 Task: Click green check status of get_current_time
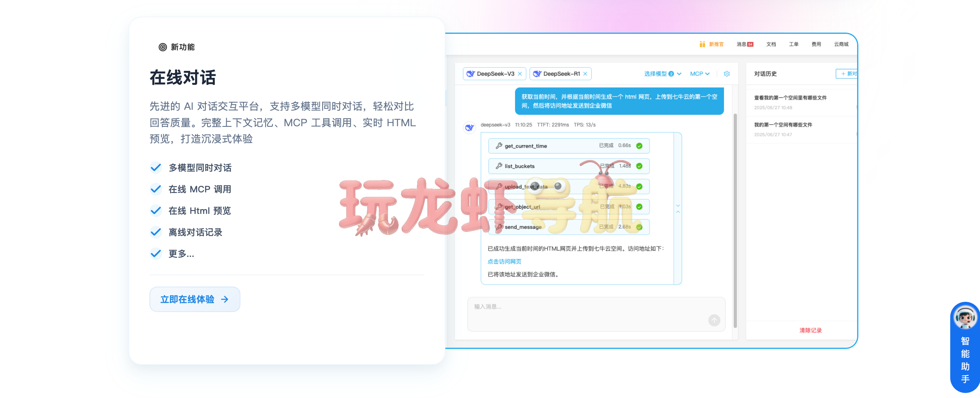tap(639, 146)
